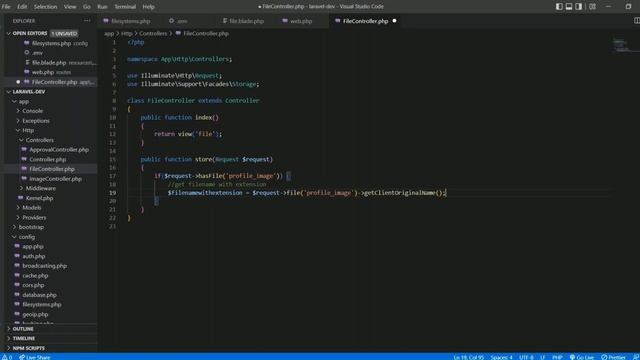Toggle primary side bar layout icon

[559, 7]
